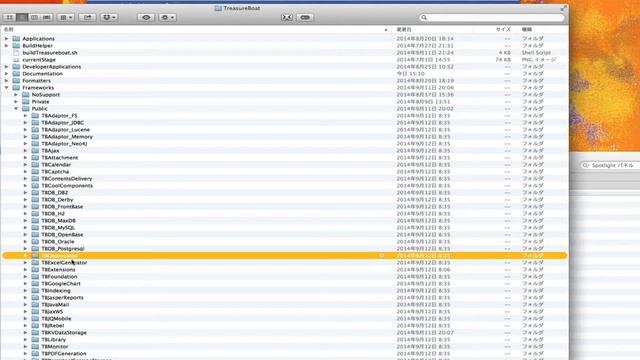Expand the BuildHelper folder

[x=7, y=46]
